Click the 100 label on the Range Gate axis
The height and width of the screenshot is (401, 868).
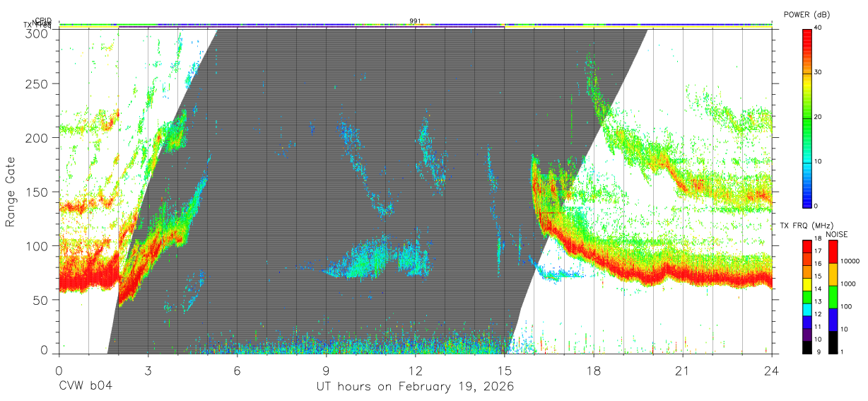coord(36,246)
